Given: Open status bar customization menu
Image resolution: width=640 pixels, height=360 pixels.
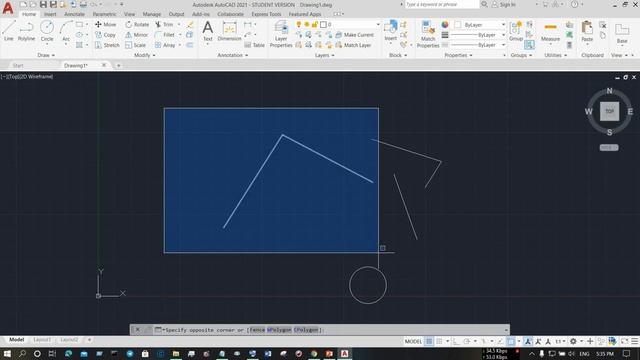Looking at the screenshot, I should (x=635, y=341).
